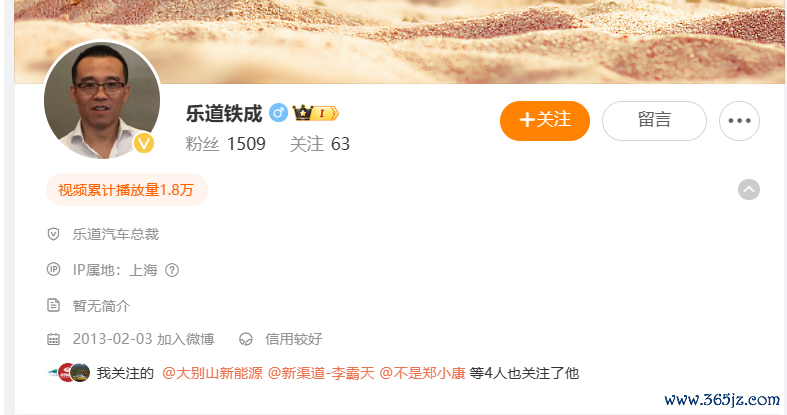Open the 留言 message button
787x415 pixels.
[x=654, y=121]
